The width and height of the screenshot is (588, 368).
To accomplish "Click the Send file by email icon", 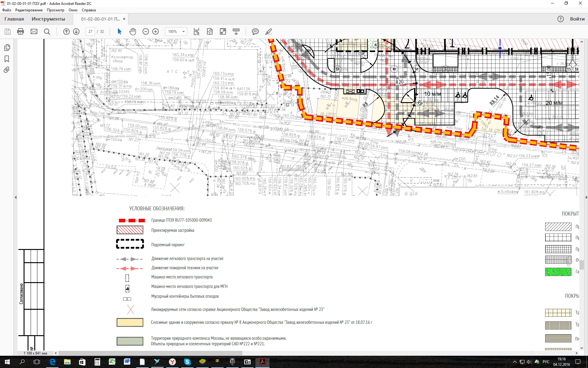I will tap(34, 32).
